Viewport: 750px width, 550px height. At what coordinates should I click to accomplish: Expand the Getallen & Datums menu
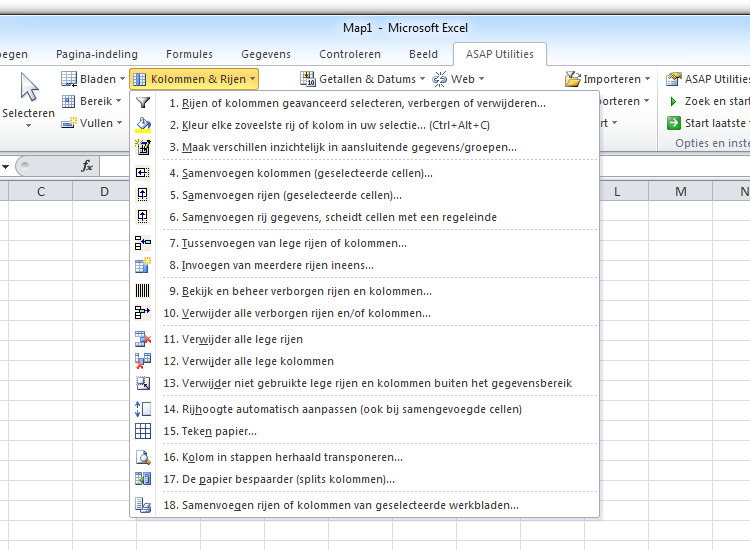point(363,79)
